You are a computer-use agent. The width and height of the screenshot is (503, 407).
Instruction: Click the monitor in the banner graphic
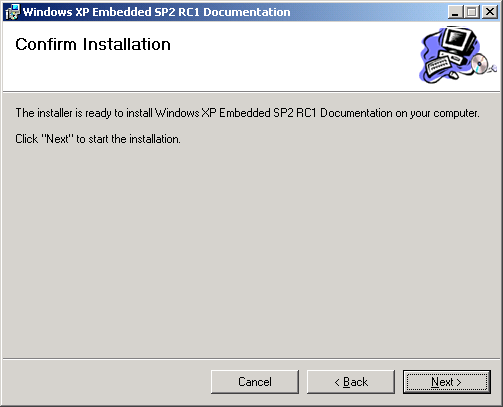458,42
